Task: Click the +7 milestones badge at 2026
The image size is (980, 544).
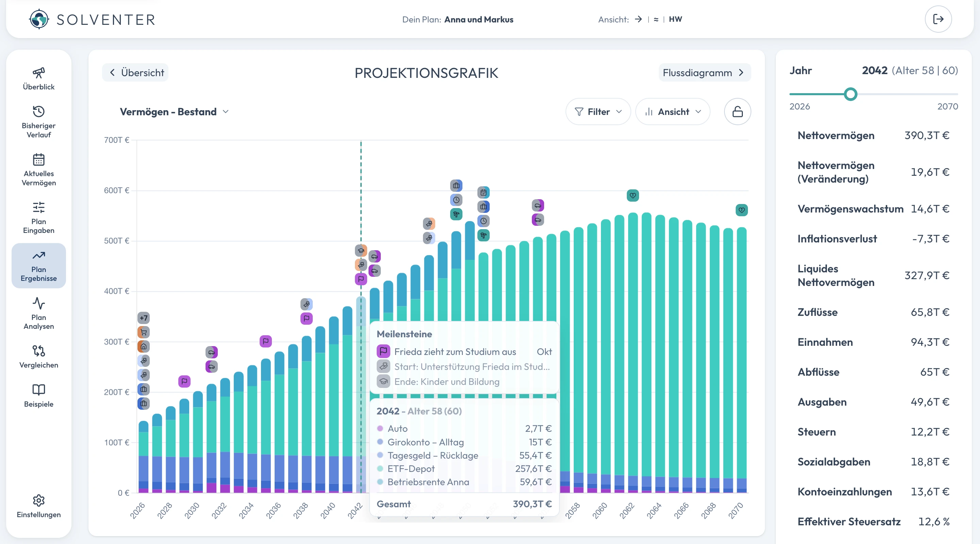Action: 143,318
